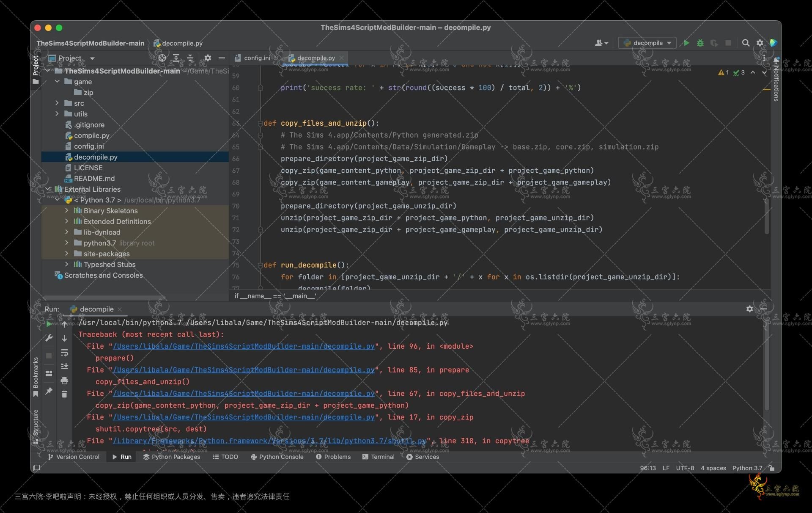Open Python Packages tool window
The height and width of the screenshot is (513, 812).
[172, 457]
